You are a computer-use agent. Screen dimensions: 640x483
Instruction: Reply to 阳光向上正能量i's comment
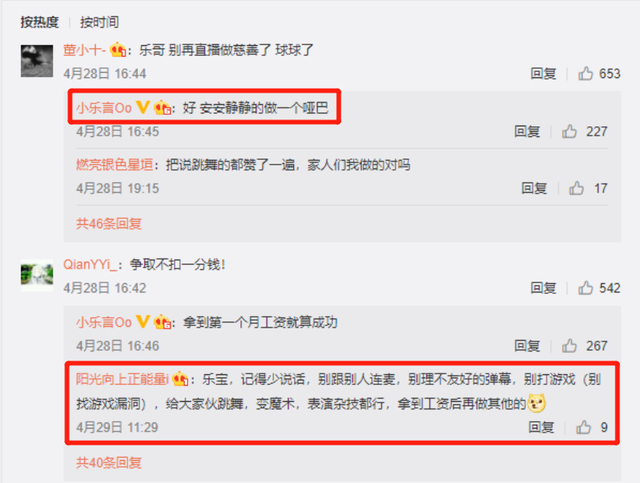coord(541,427)
